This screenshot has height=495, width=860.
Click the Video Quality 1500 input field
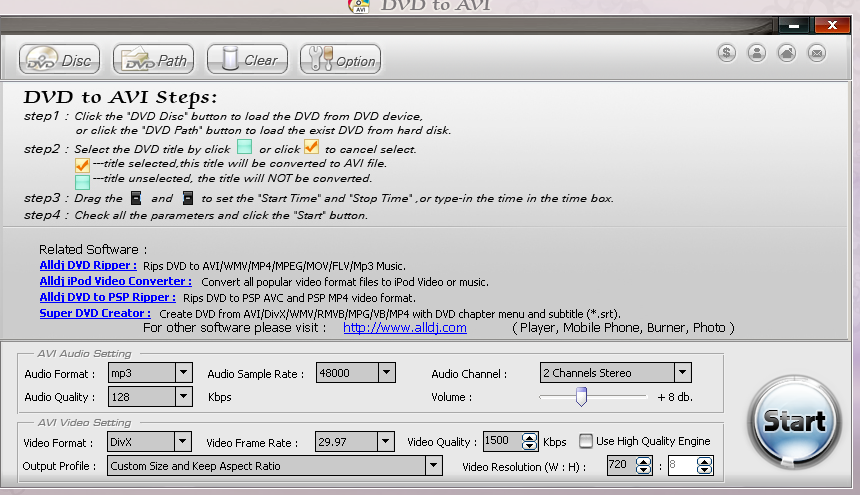point(502,441)
